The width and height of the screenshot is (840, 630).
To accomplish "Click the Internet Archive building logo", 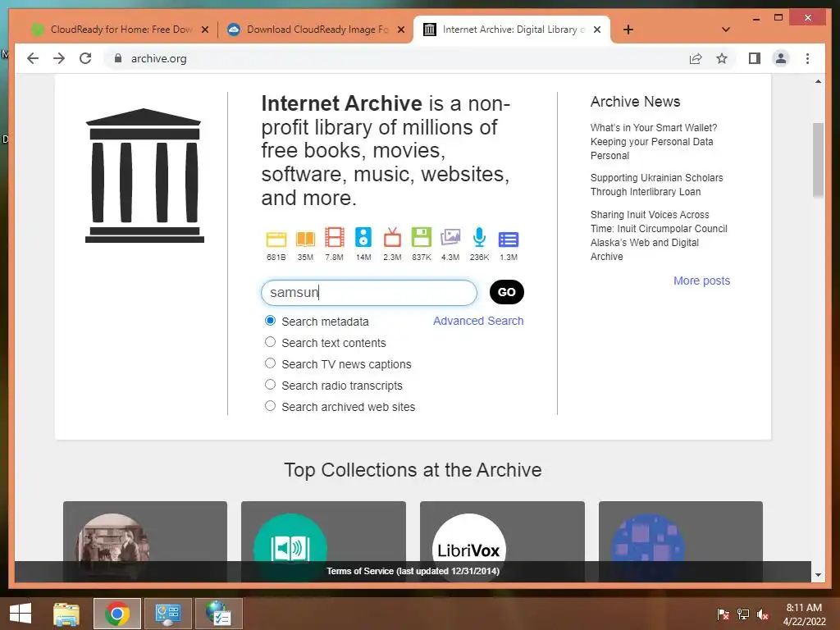I will coord(144,176).
